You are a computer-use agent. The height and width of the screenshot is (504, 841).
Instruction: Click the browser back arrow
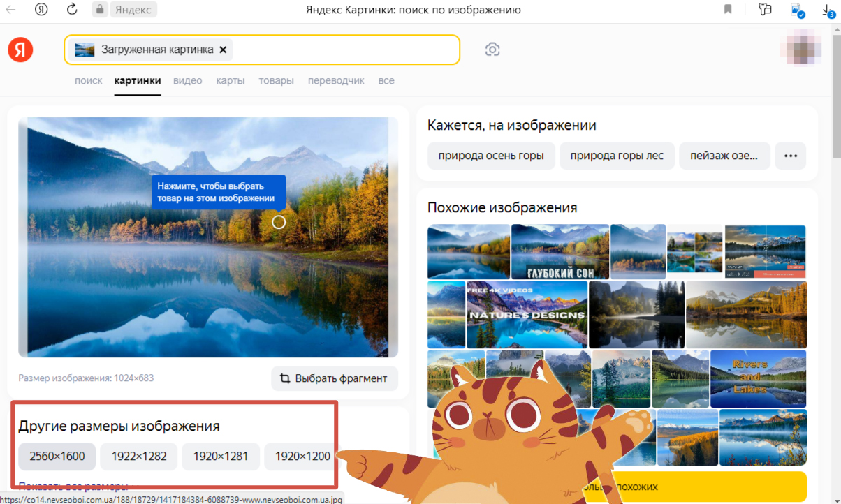click(x=12, y=10)
